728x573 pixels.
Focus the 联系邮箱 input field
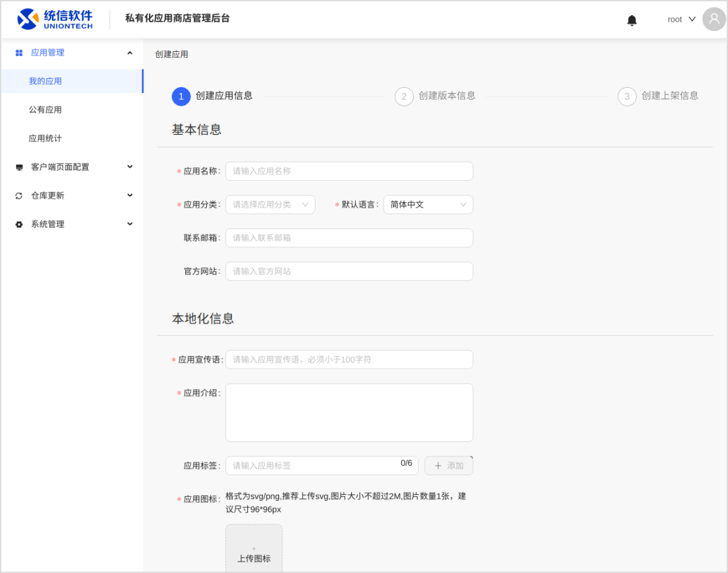pos(348,238)
